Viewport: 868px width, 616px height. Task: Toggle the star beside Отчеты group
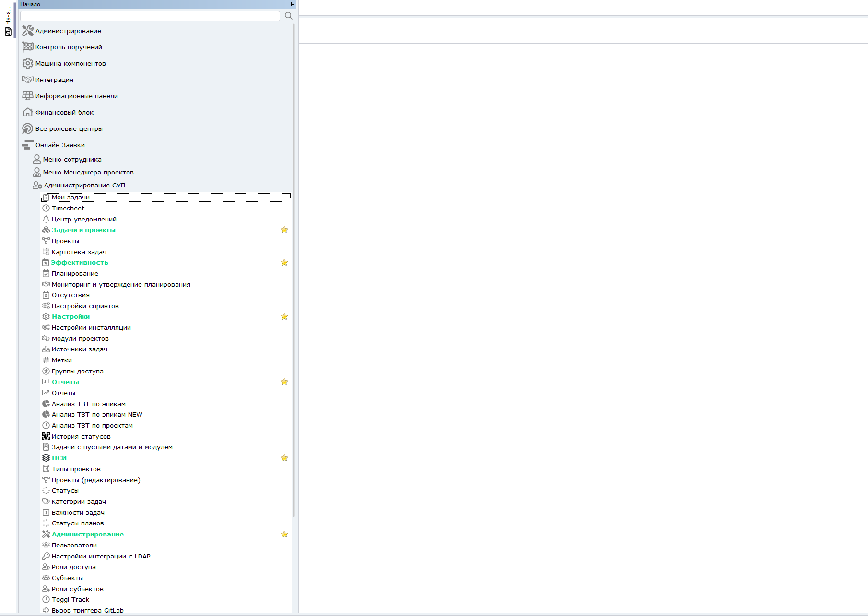click(x=284, y=382)
